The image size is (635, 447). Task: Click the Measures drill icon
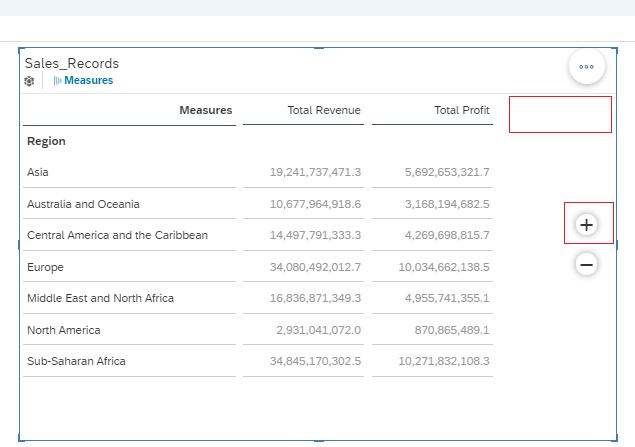58,81
